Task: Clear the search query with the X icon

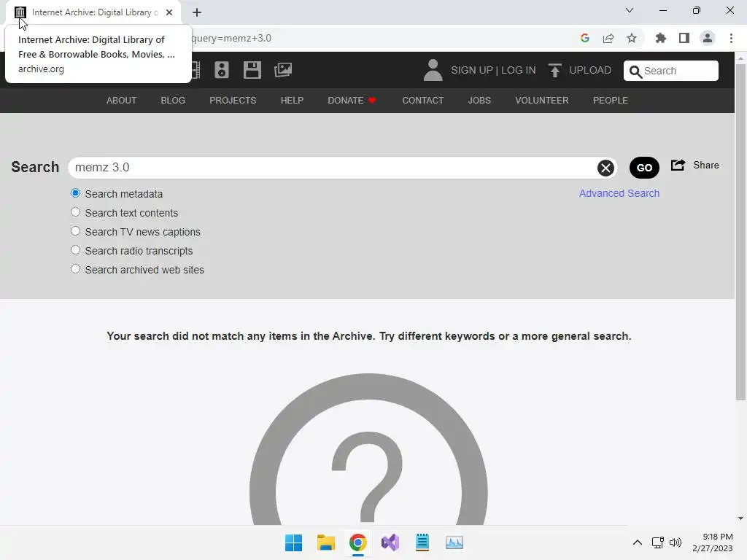Action: point(605,168)
